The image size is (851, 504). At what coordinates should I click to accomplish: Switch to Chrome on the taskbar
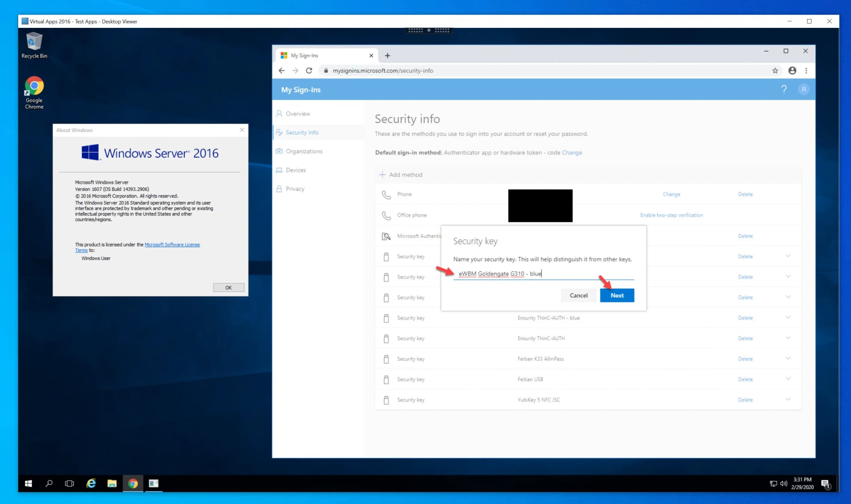tap(133, 483)
